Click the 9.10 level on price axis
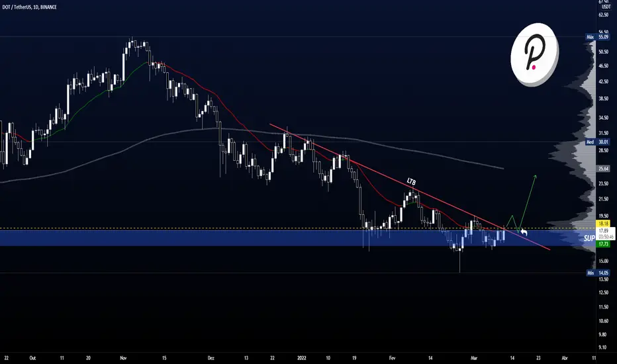Viewport: 617px width, 364px height. click(x=603, y=347)
